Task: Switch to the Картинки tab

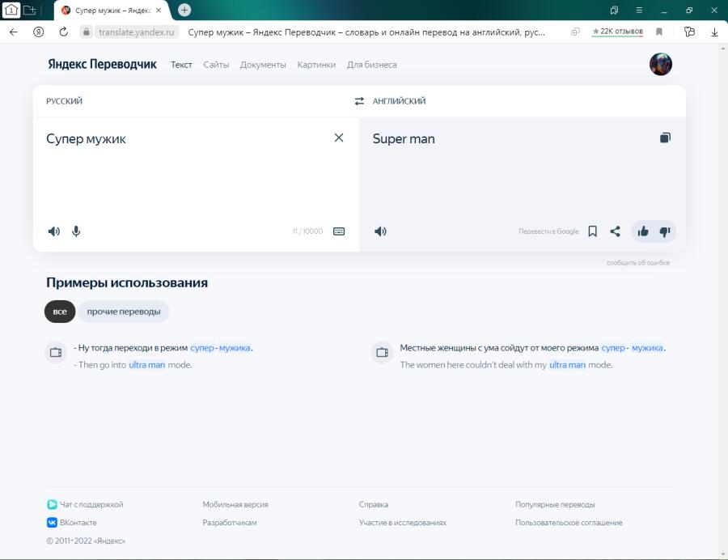Action: pos(316,65)
